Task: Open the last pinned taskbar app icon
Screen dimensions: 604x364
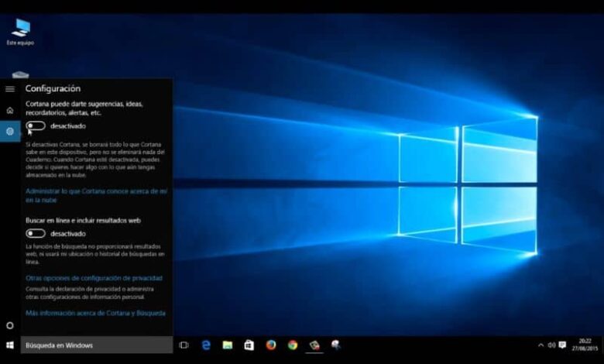Action: click(336, 345)
